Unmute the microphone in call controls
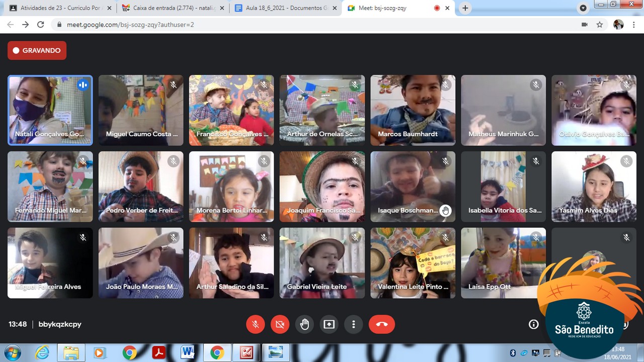 point(256,324)
